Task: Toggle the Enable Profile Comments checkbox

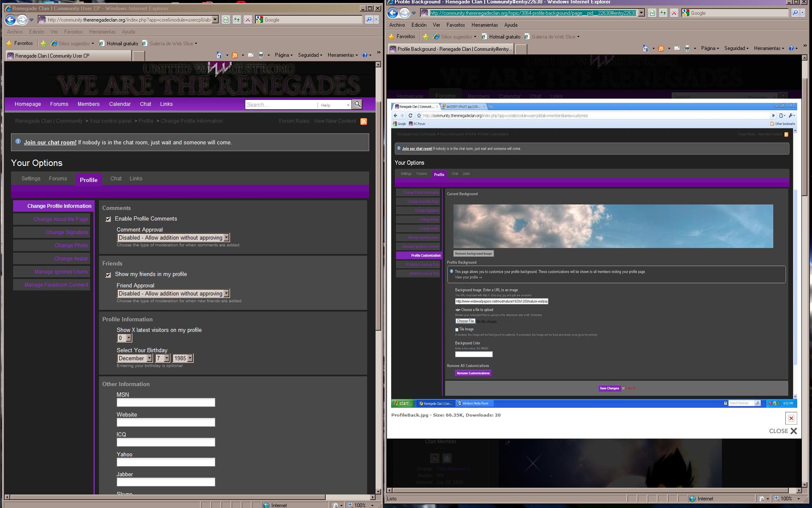Action: [x=108, y=219]
